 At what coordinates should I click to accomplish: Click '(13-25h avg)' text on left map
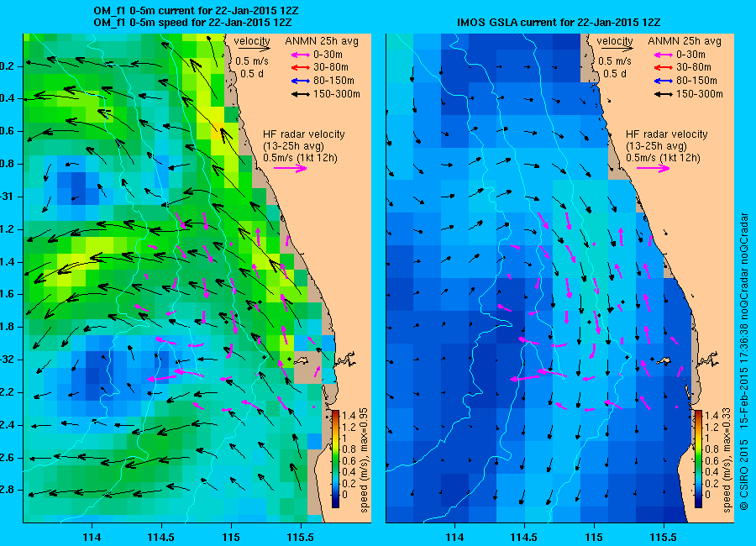coord(294,146)
